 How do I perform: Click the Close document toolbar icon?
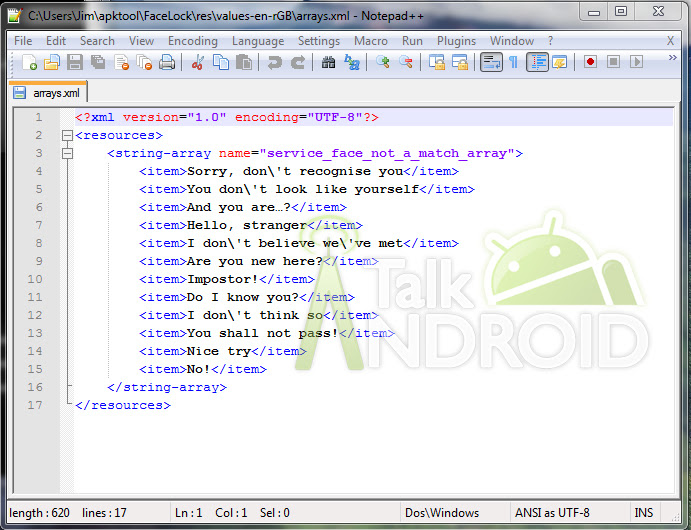[x=121, y=62]
